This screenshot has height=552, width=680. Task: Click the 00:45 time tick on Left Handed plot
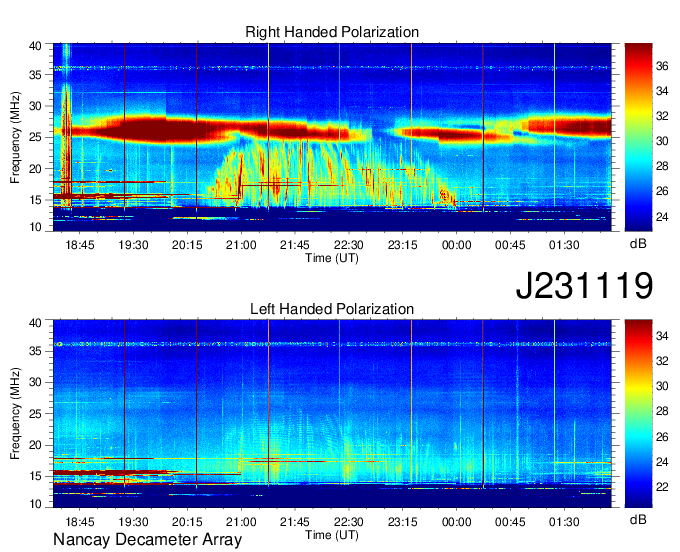coord(510,522)
